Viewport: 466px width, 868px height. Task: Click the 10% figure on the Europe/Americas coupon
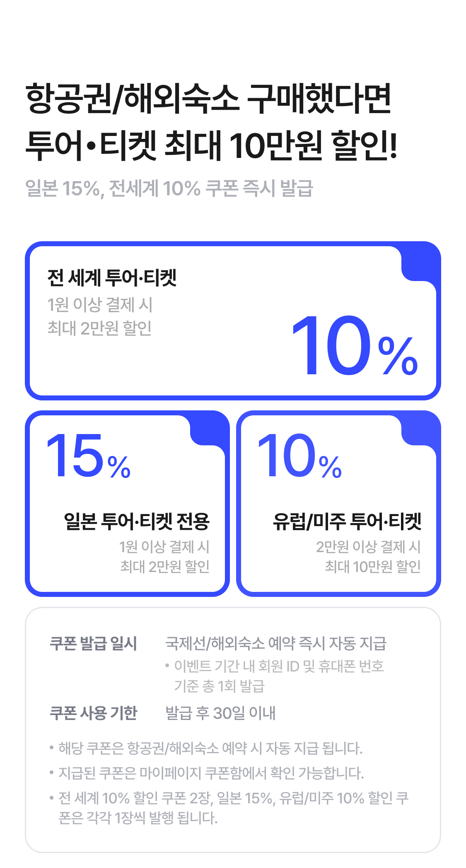[x=299, y=456]
